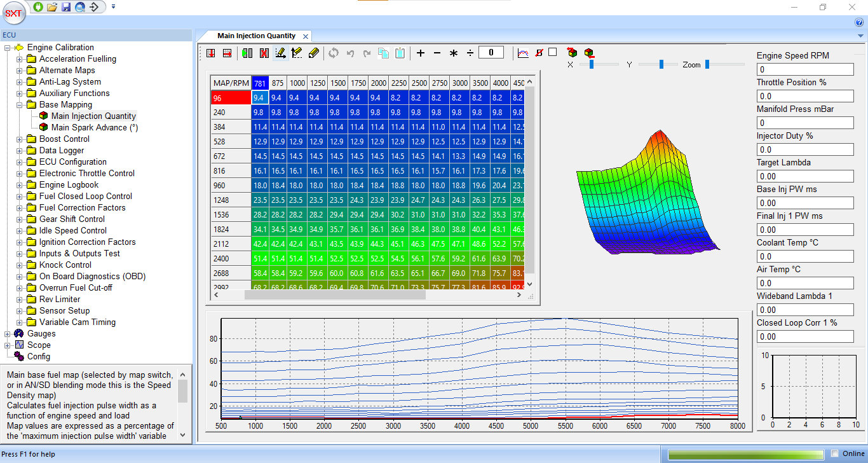Expand the Gauges tree node
Screen dimensions: 868x463
tap(8, 334)
